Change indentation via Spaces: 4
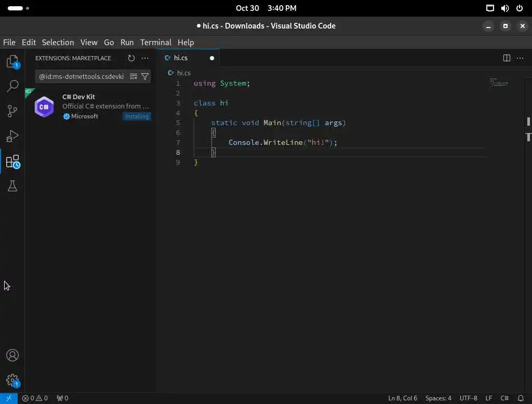 [438, 398]
